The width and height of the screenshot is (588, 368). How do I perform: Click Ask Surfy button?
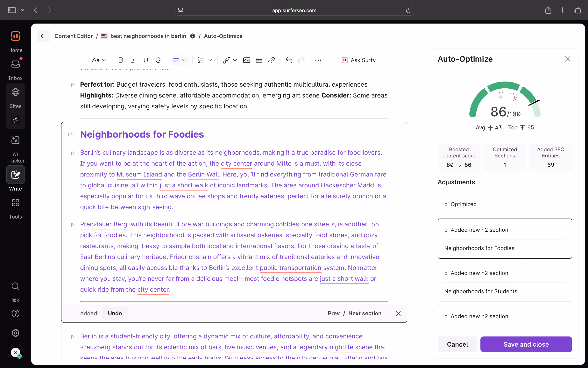[x=359, y=60]
